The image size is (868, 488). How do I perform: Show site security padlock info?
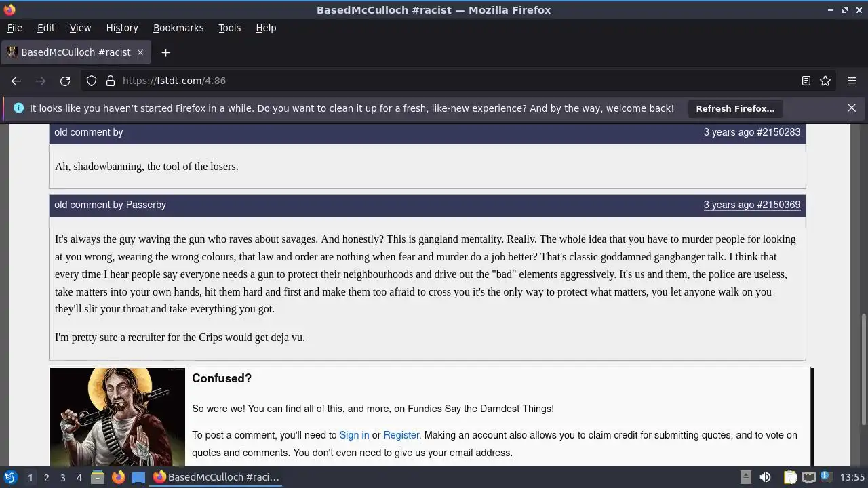(x=111, y=81)
